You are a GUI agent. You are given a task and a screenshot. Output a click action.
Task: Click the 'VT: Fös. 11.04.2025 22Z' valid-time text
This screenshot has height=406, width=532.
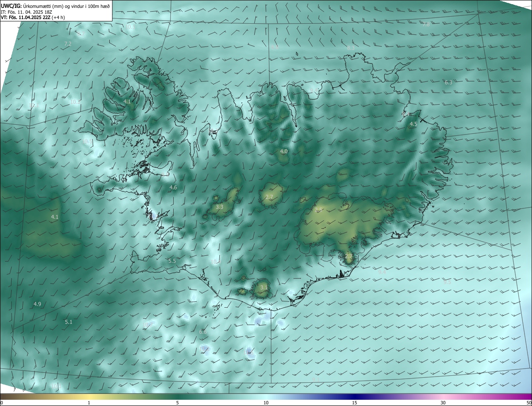(x=26, y=17)
